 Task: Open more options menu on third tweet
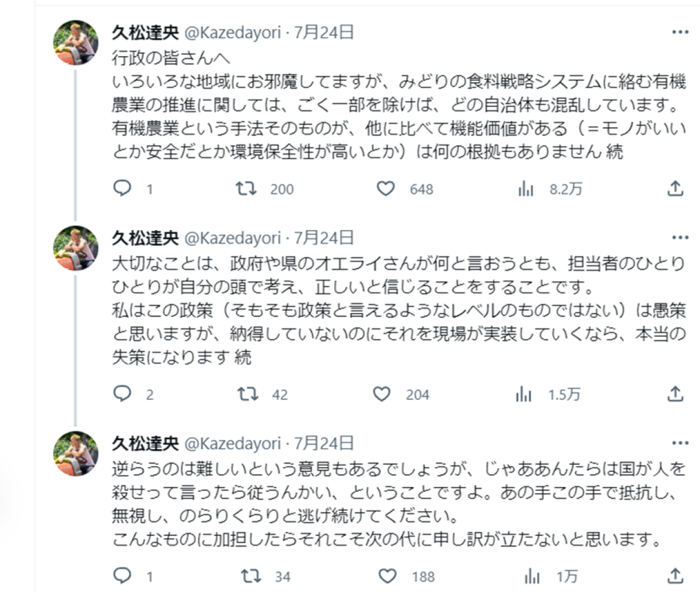pyautogui.click(x=680, y=443)
